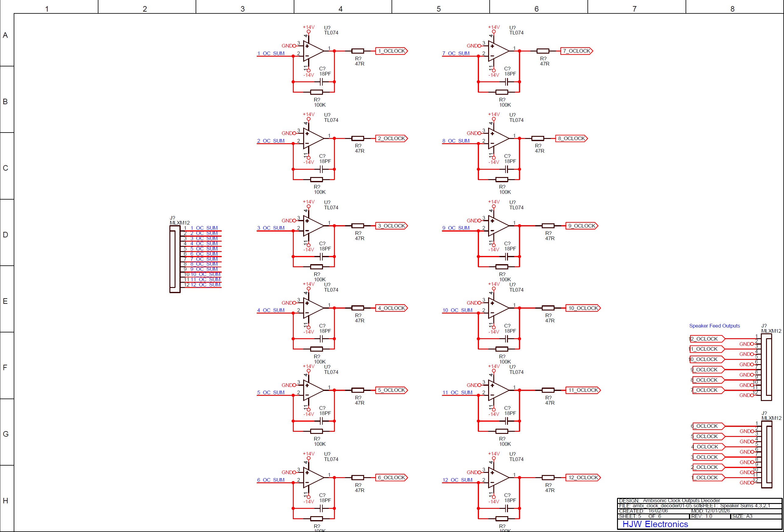The height and width of the screenshot is (532, 784).
Task: Select the 100K feedback resistor under 8_OC_SUM op-amp
Action: coord(502,179)
